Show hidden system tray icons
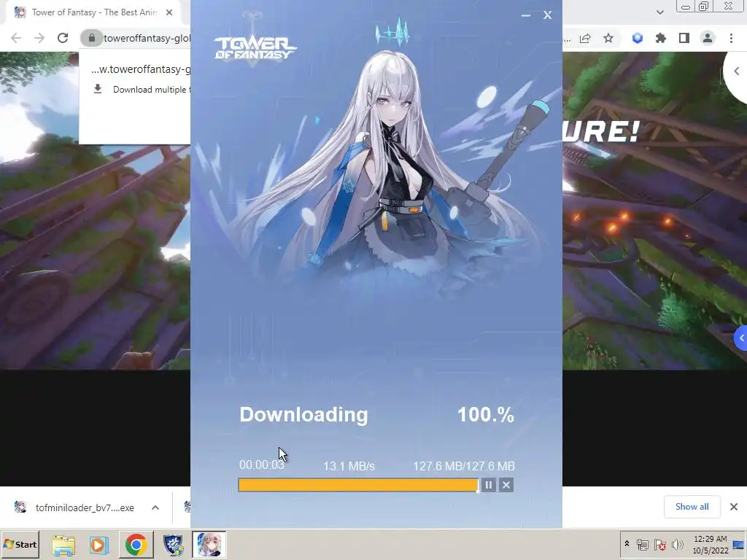The image size is (747, 560). (x=627, y=544)
